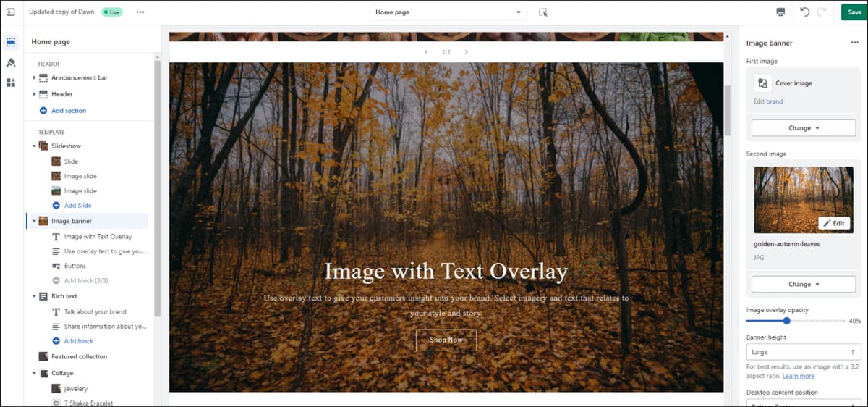Click plus icon next to Add Slide

point(56,206)
